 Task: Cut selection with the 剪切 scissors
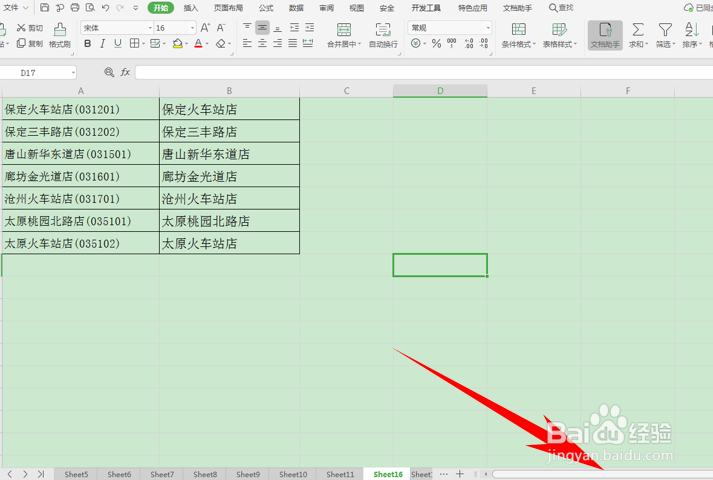click(30, 28)
